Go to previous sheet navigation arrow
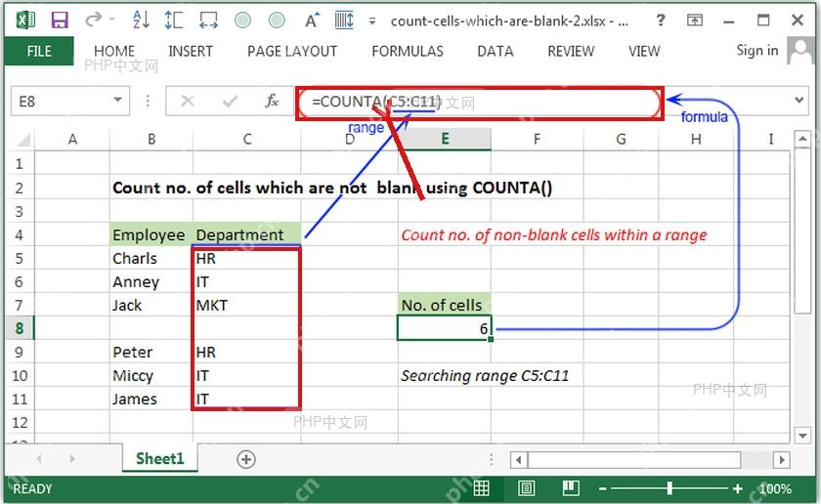Image resolution: width=821 pixels, height=504 pixels. [39, 459]
